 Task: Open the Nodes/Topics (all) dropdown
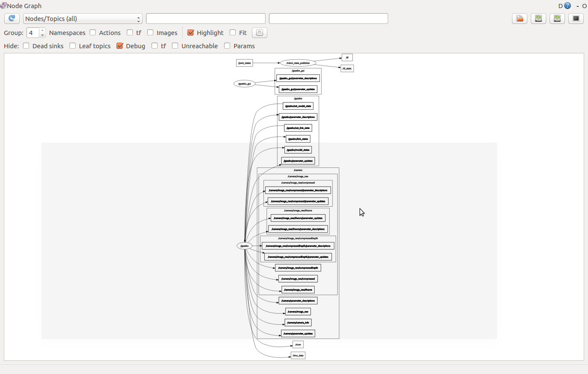coord(82,18)
